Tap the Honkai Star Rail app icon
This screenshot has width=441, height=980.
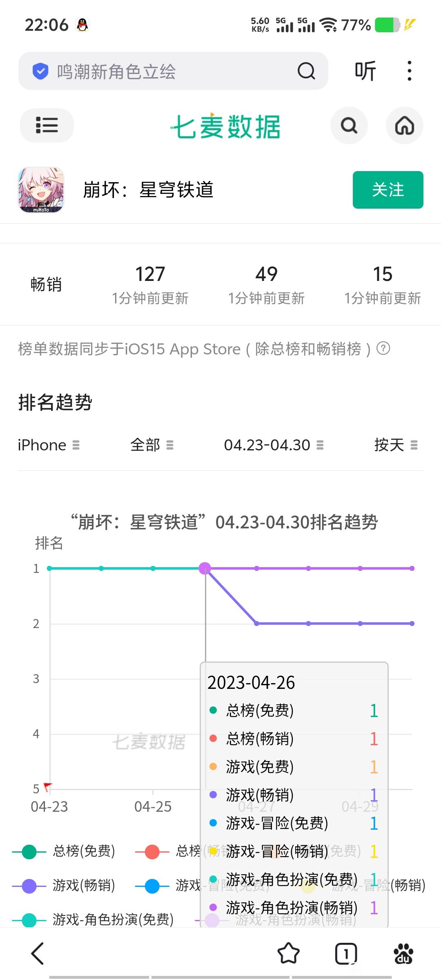click(41, 190)
